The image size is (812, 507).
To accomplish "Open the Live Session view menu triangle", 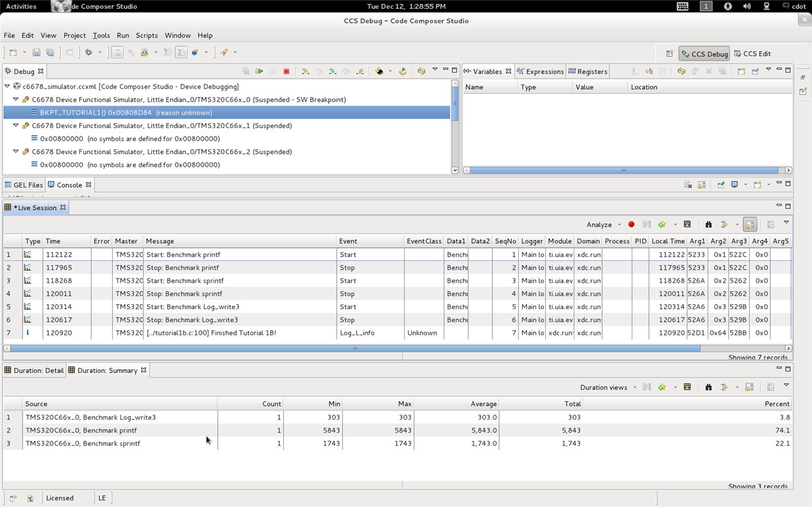I will pos(786,222).
